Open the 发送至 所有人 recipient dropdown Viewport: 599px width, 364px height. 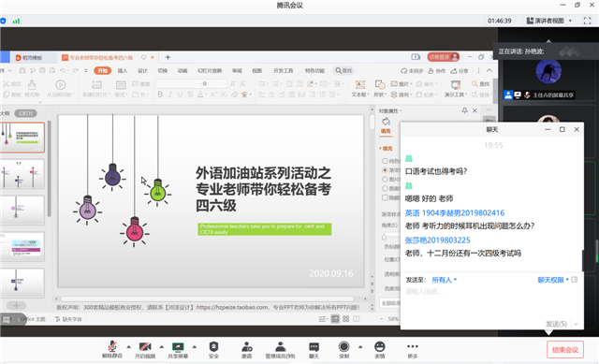444,280
